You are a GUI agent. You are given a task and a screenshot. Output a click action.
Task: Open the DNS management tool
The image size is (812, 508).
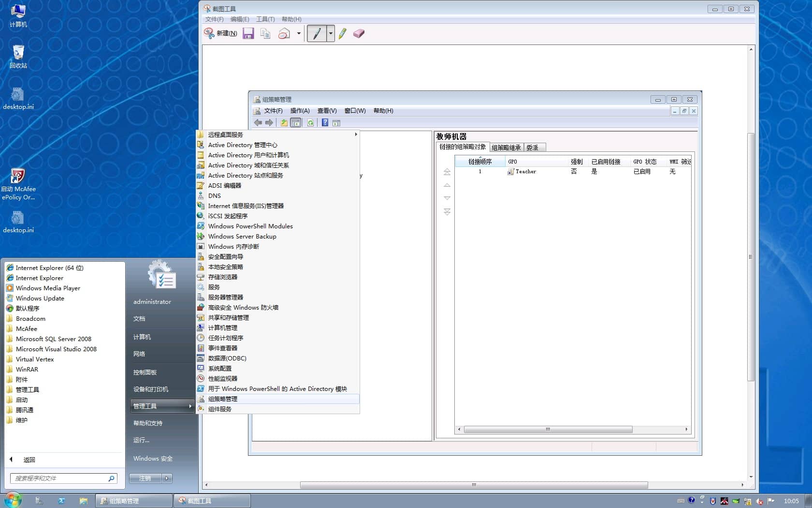tap(277, 195)
